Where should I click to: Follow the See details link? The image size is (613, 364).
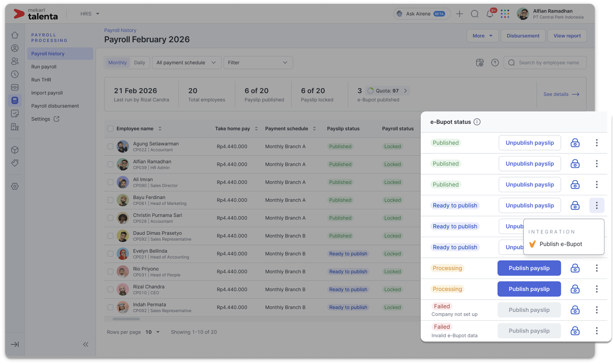click(x=561, y=94)
